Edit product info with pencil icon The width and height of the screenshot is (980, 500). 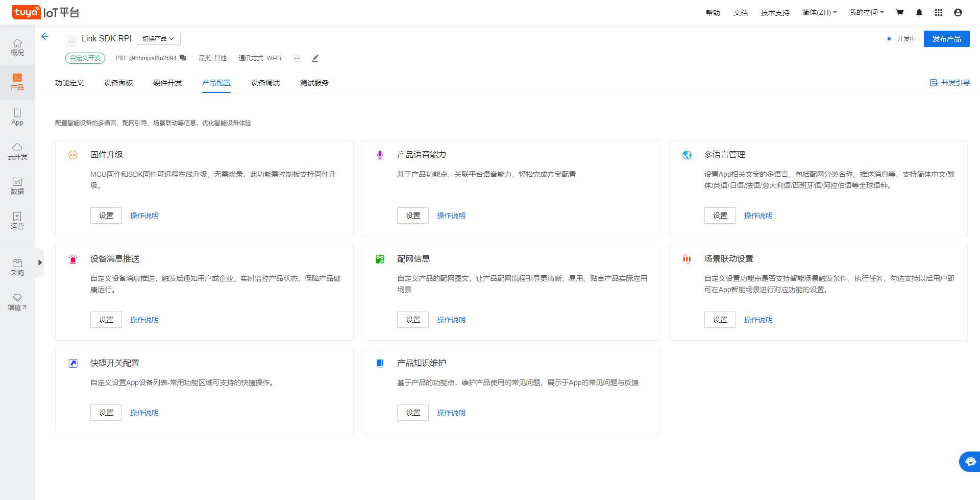coord(315,58)
